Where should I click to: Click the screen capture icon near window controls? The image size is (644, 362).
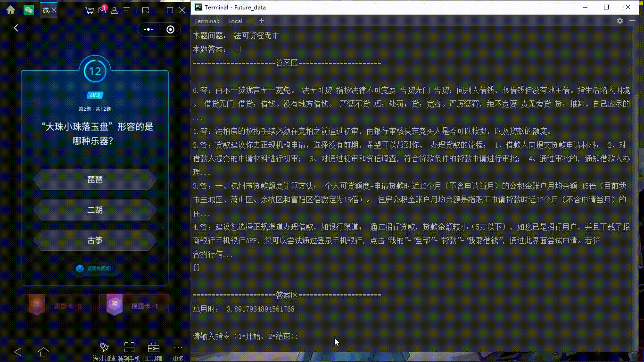145,10
